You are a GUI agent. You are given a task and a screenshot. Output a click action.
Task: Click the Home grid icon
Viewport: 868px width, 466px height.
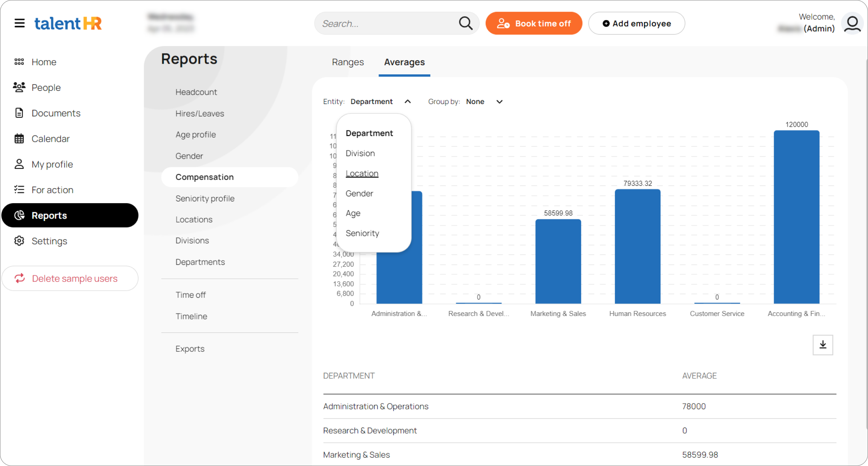pos(19,62)
